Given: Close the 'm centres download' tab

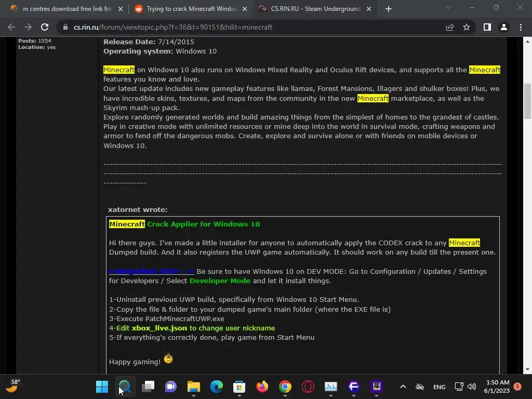Looking at the screenshot, I should 121,9.
